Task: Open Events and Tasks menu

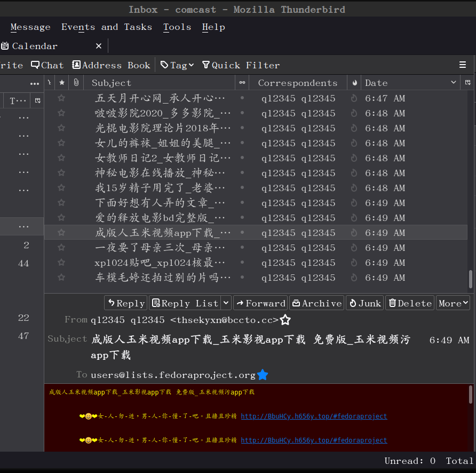Action: coord(107,27)
